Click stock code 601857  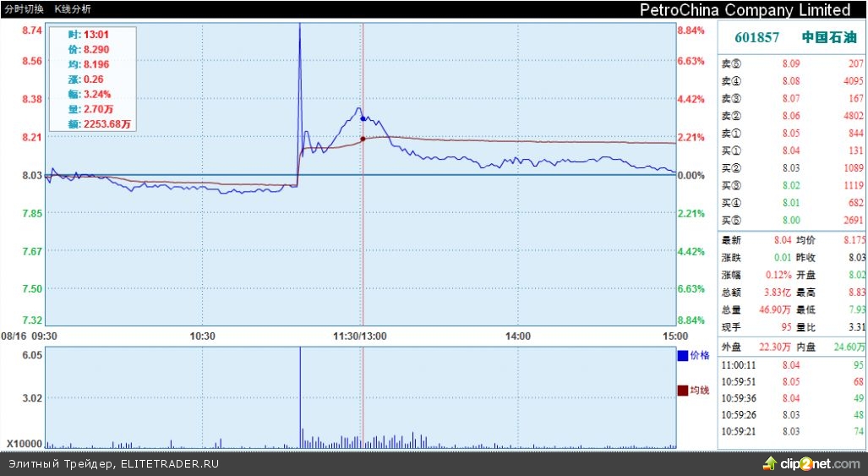pos(756,37)
